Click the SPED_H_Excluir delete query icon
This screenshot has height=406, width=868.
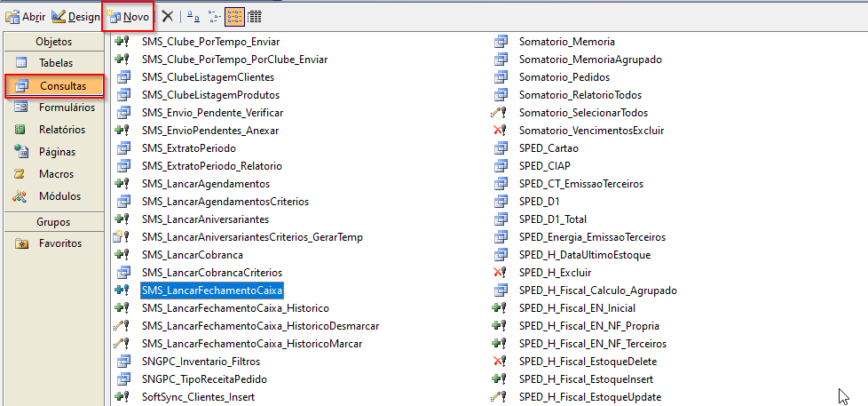(500, 272)
